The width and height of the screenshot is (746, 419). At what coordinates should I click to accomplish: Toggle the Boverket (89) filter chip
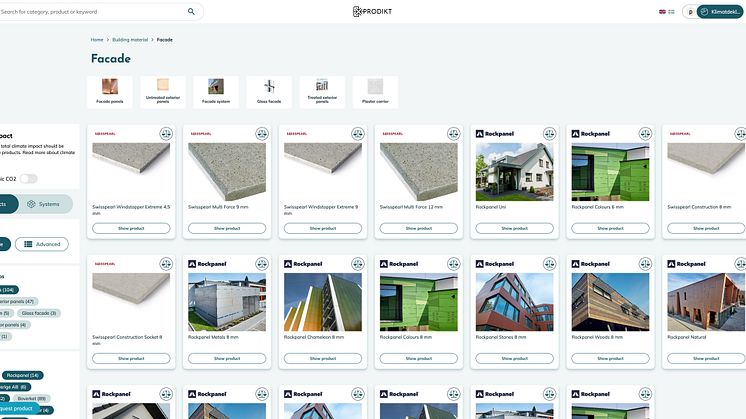point(31,399)
